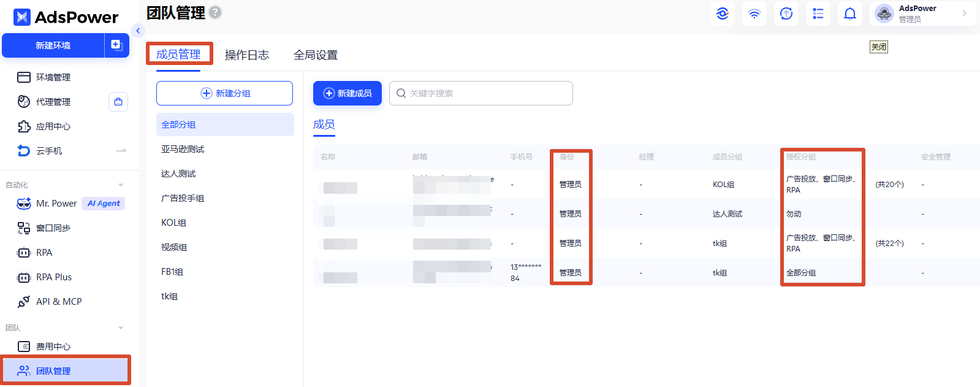980x387 pixels.
Task: Click the arrow icon next to 云手机
Action: click(121, 150)
